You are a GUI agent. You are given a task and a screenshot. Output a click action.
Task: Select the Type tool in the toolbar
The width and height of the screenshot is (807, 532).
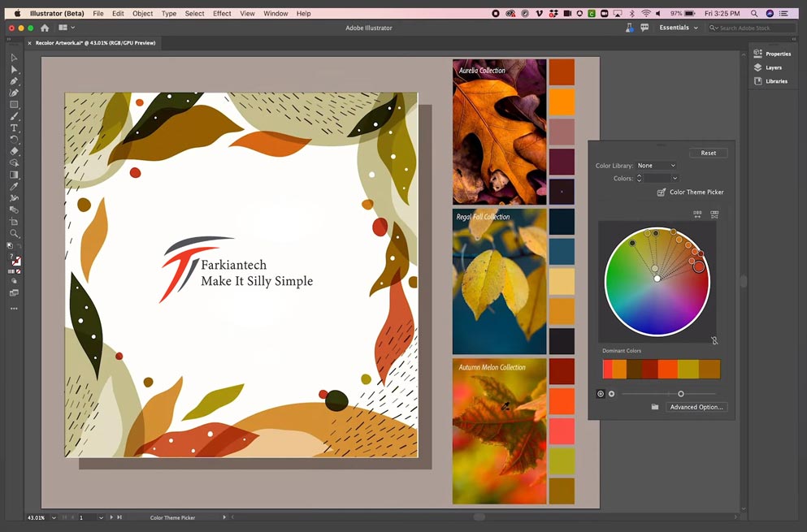pyautogui.click(x=14, y=128)
